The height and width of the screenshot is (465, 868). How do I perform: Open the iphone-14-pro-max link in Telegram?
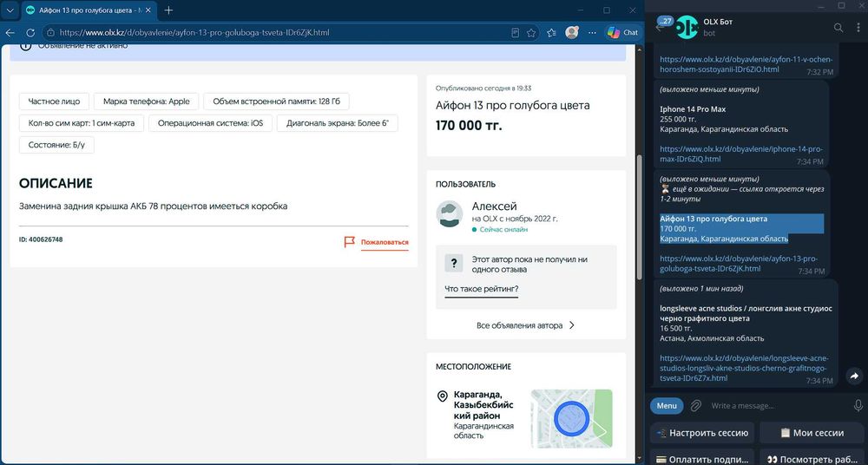[x=741, y=154]
